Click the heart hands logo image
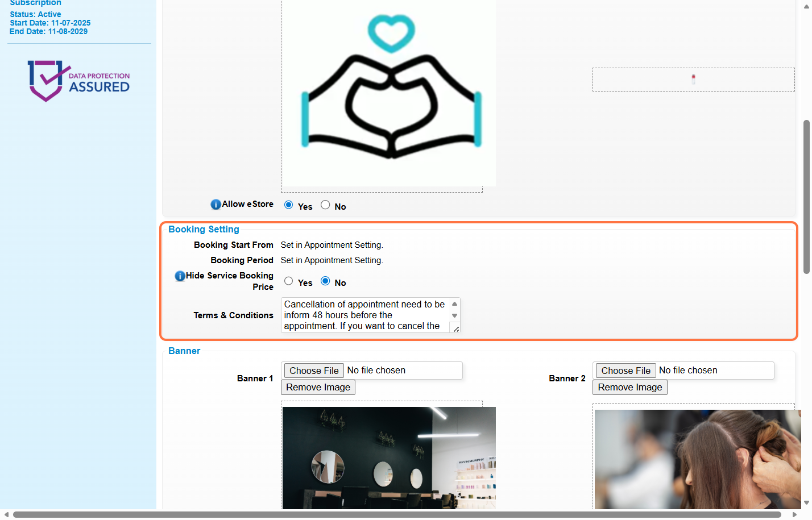 390,91
